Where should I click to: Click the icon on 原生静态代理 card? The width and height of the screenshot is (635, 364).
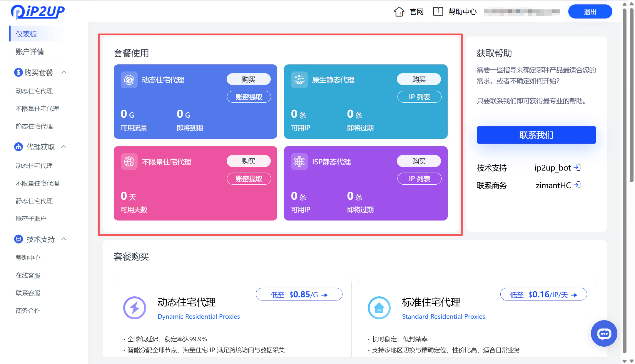pyautogui.click(x=299, y=79)
